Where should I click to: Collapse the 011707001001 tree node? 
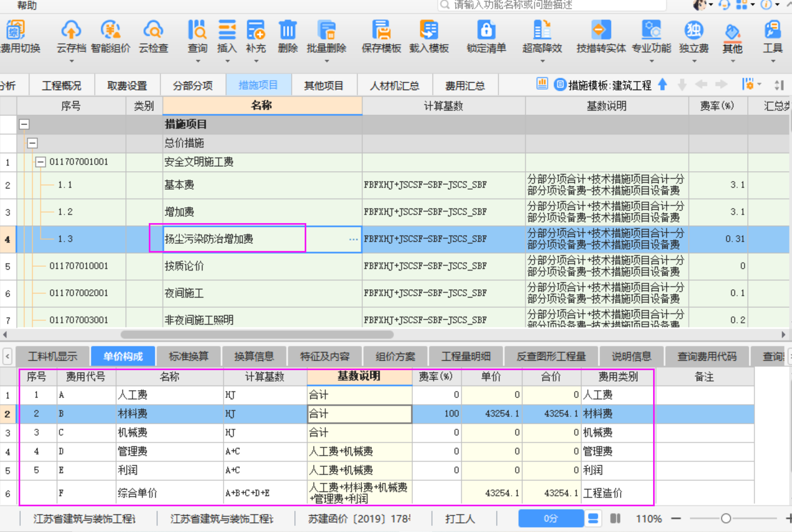40,162
